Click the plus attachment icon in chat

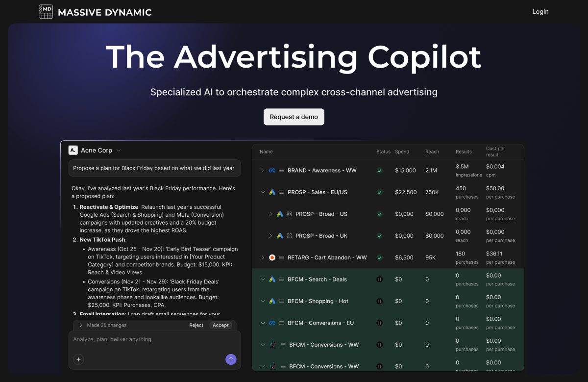[78, 359]
